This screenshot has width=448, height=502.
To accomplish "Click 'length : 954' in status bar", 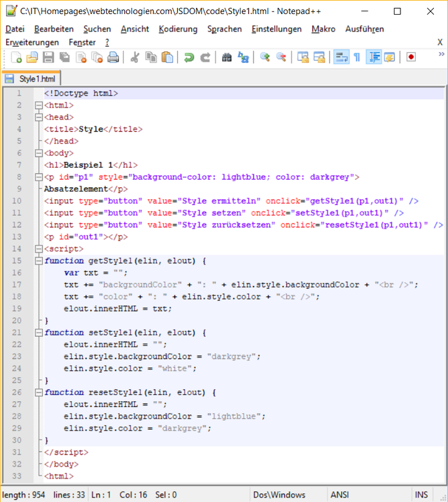I will point(23,495).
